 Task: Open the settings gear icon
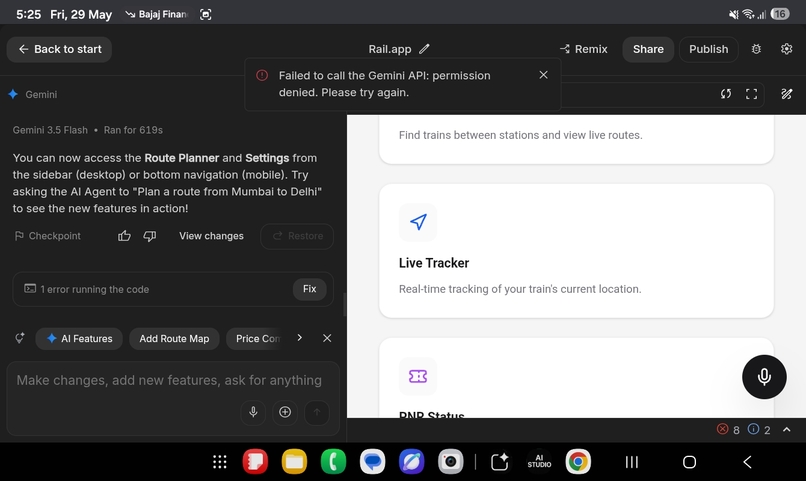786,49
